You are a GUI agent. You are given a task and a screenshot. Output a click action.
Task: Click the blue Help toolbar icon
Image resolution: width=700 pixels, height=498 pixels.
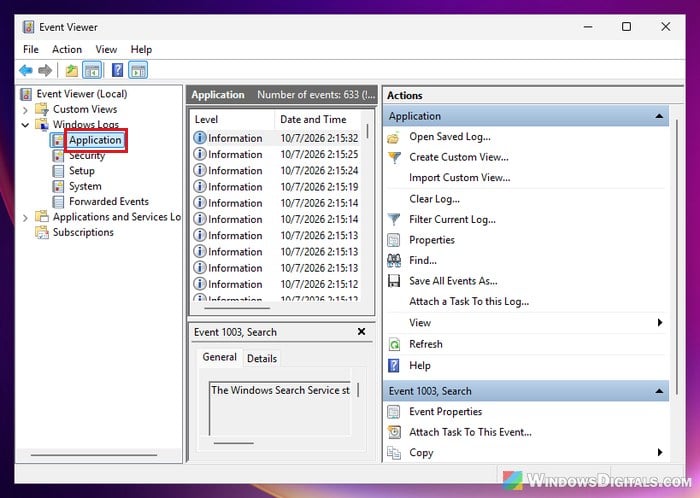click(117, 70)
